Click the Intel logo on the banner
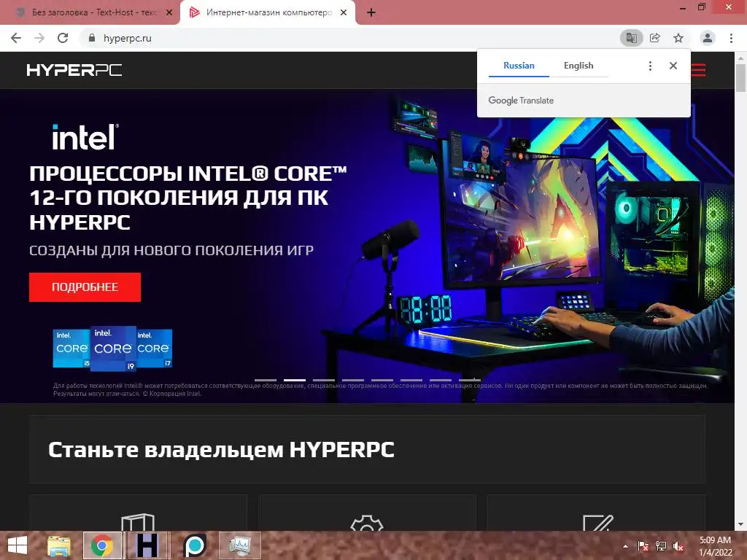This screenshot has width=747, height=560. [85, 137]
